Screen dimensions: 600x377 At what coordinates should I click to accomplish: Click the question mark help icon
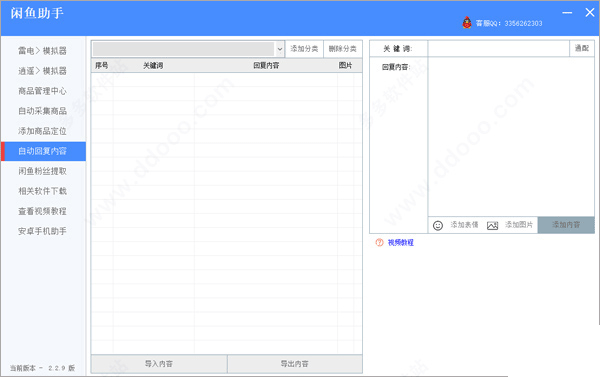pyautogui.click(x=379, y=242)
